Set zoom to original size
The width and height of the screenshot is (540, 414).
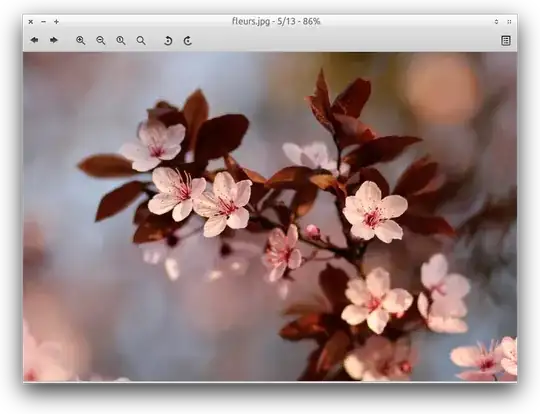pos(121,40)
